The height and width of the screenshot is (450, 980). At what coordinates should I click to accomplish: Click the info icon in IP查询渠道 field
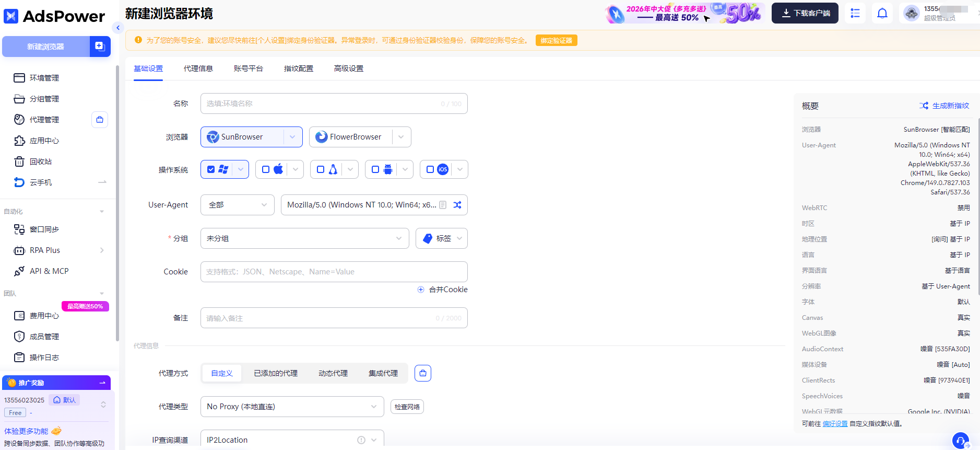pos(361,440)
